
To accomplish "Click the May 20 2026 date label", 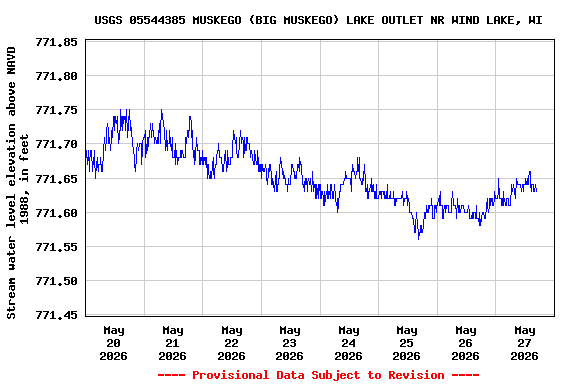I will coord(114,343).
